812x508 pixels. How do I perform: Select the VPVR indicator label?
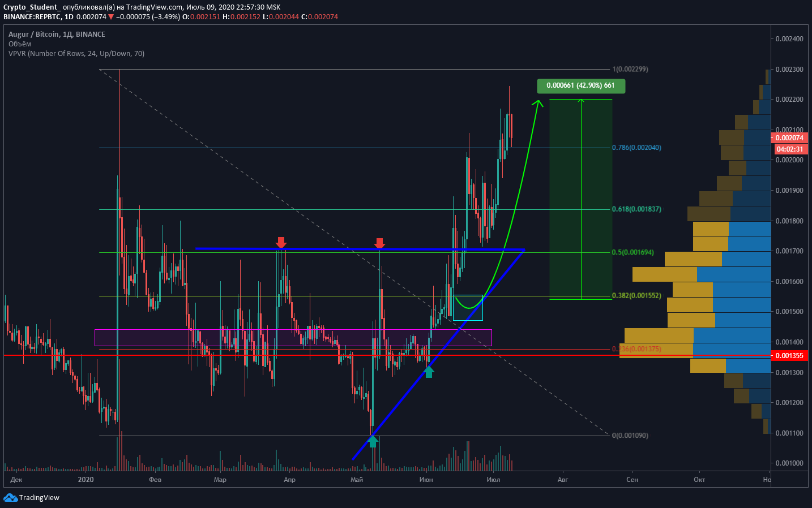pos(76,54)
